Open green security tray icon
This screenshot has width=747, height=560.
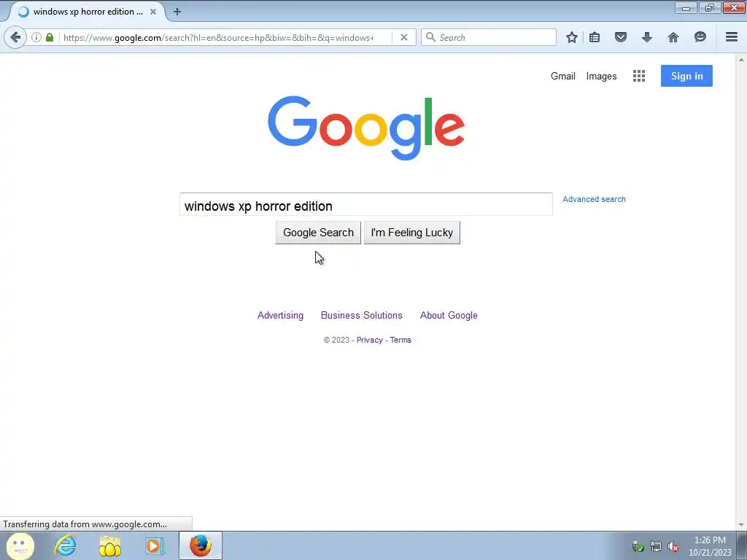[638, 547]
